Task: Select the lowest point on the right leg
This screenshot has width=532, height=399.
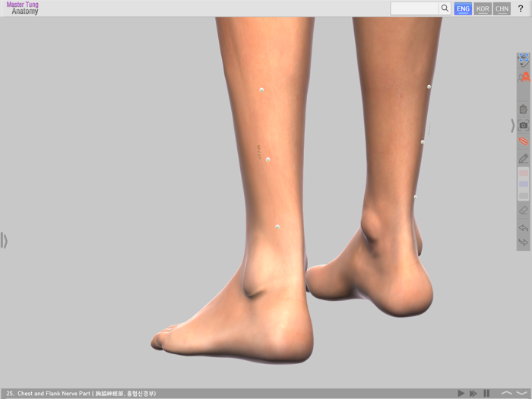Action: pos(415,197)
